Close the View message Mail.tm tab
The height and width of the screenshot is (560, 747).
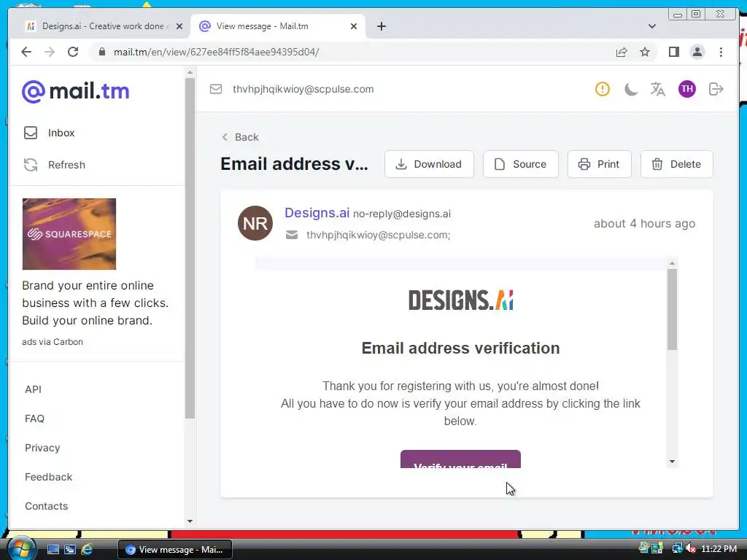pyautogui.click(x=354, y=26)
